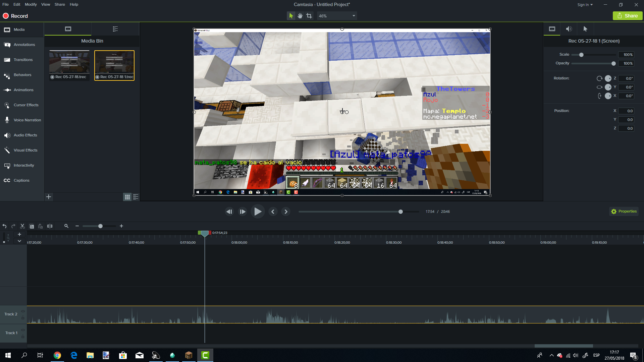
Task: Select the arrow Edit mode tool
Action: click(x=291, y=16)
